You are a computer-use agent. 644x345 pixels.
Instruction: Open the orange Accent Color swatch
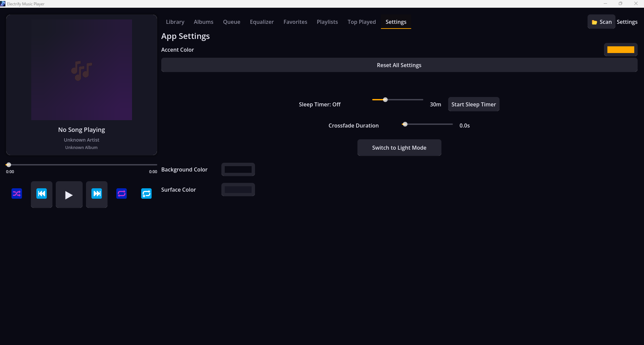pos(620,50)
